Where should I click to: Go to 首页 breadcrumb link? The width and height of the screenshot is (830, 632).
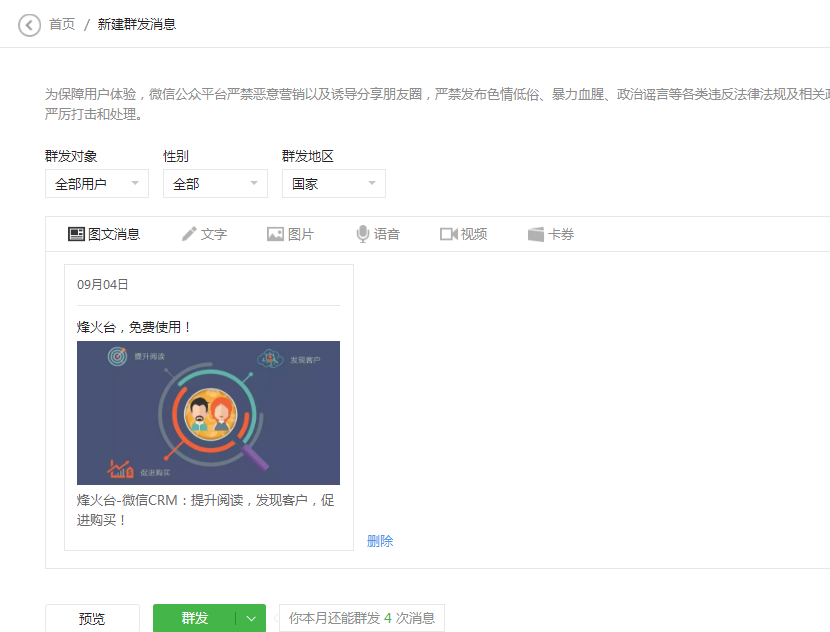[62, 24]
